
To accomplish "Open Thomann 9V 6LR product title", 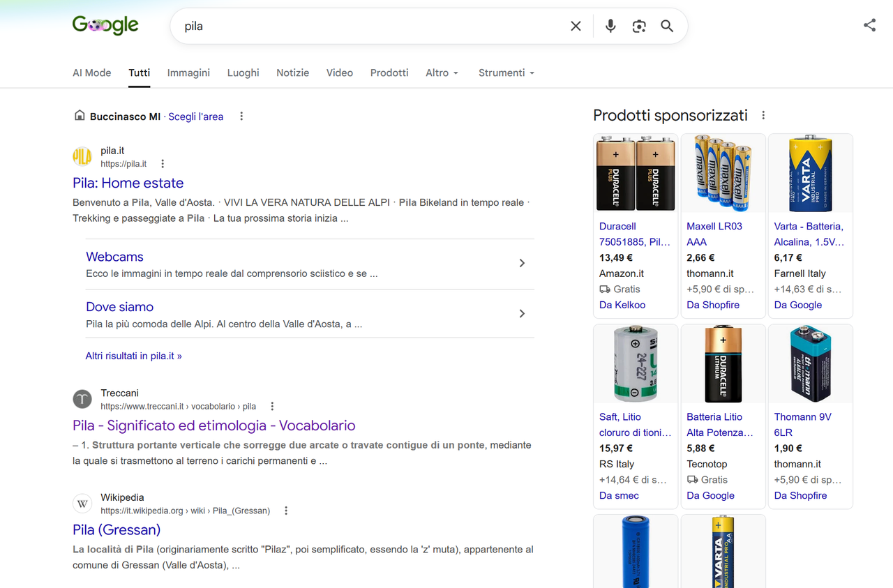I will 803,424.
